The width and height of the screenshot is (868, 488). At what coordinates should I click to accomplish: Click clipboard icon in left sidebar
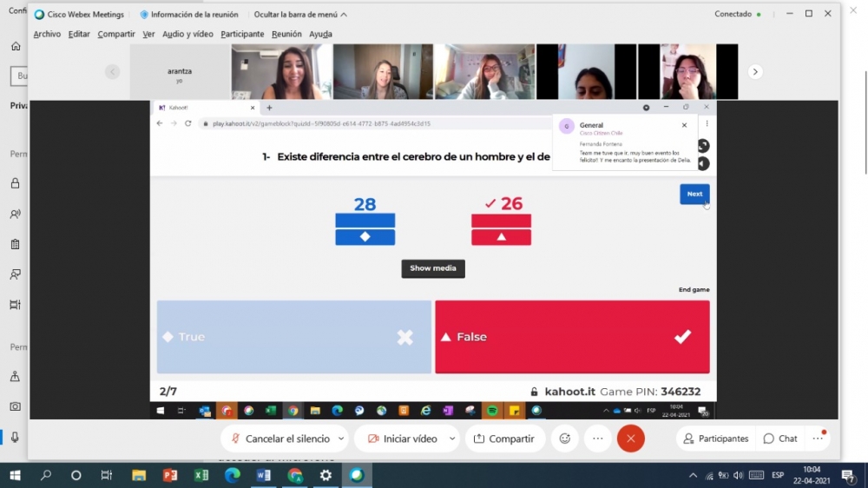(16, 244)
